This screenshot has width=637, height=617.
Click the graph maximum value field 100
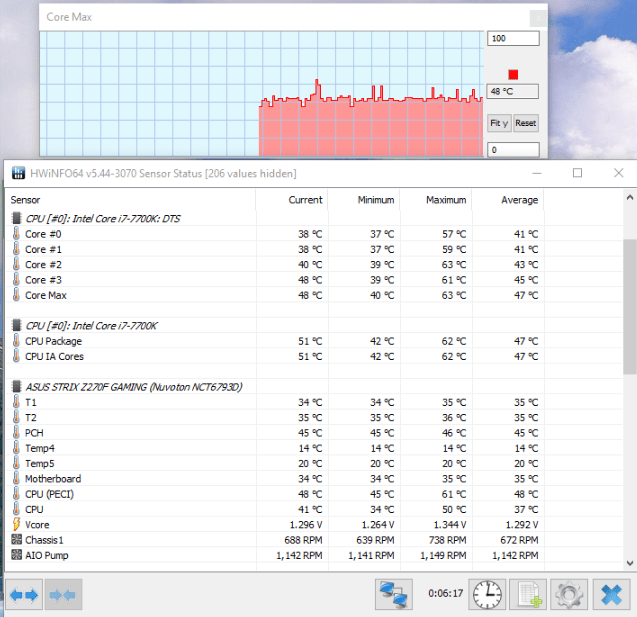click(x=513, y=39)
